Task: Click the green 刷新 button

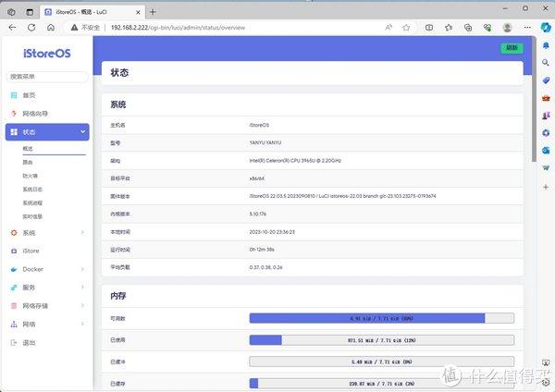Action: [x=512, y=48]
